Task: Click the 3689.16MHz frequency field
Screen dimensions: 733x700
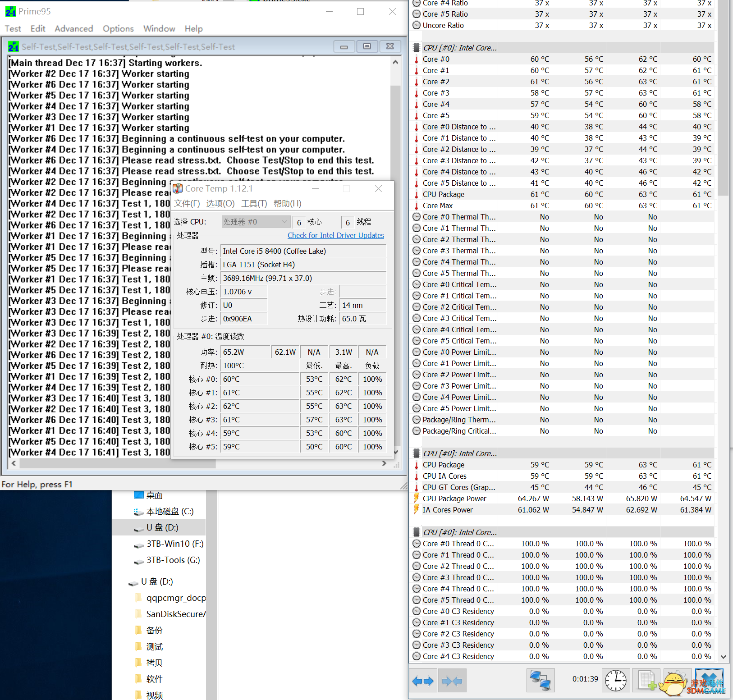Action: point(303,278)
